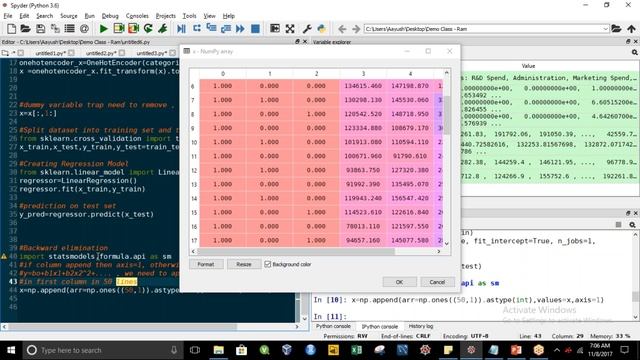Open Edit menu
The width and height of the screenshot is (640, 360).
tap(24, 16)
